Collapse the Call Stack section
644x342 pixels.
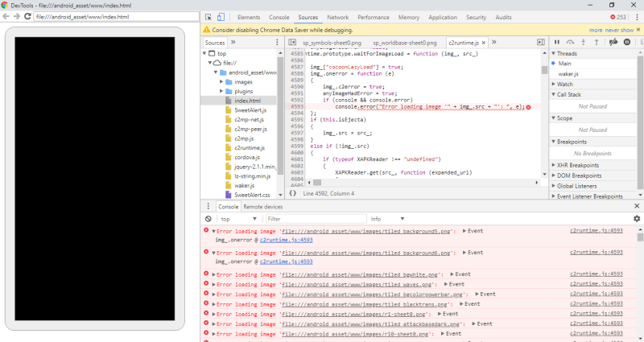553,94
